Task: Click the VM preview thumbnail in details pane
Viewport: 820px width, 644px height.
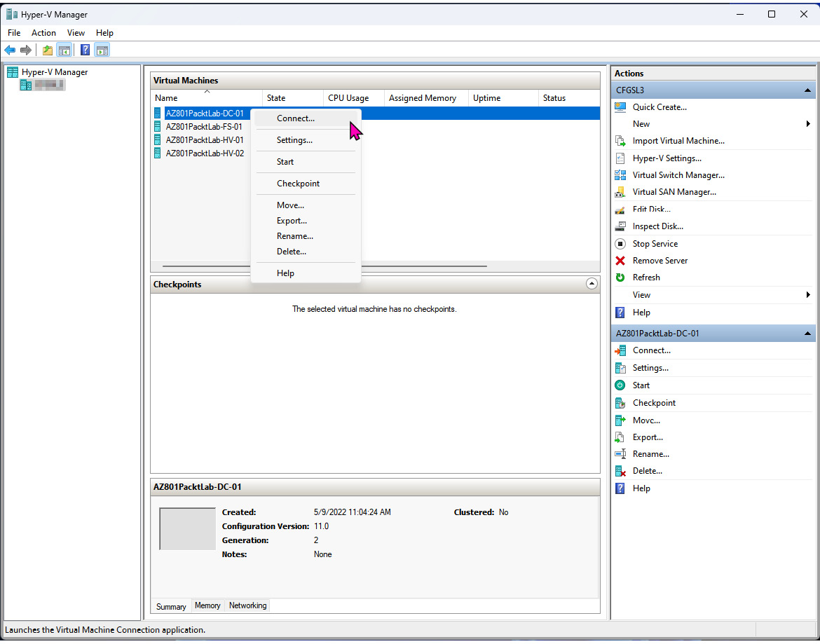Action: (x=188, y=528)
